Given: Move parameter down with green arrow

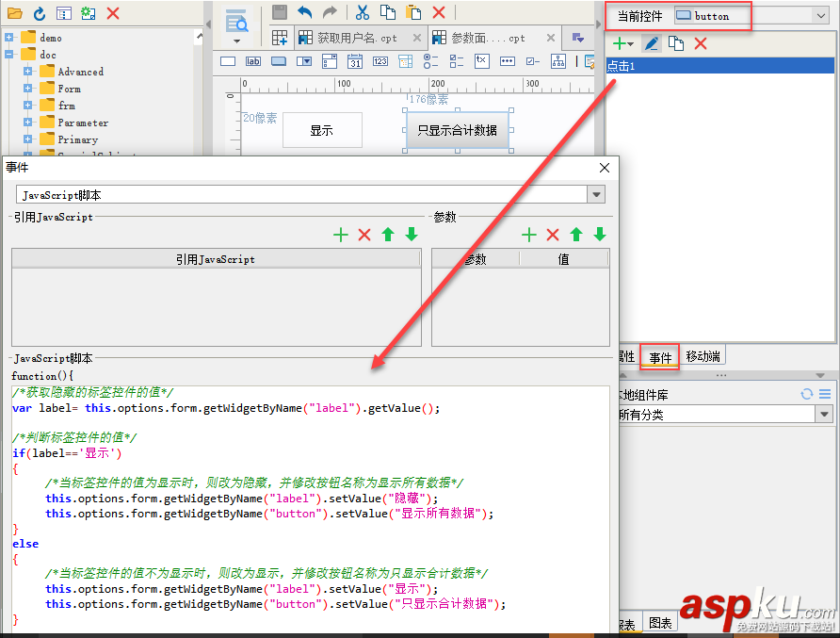Looking at the screenshot, I should point(600,235).
